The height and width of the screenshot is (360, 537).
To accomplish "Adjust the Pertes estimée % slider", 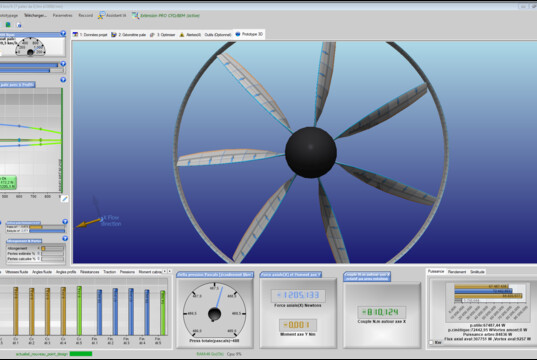I will point(52,253).
